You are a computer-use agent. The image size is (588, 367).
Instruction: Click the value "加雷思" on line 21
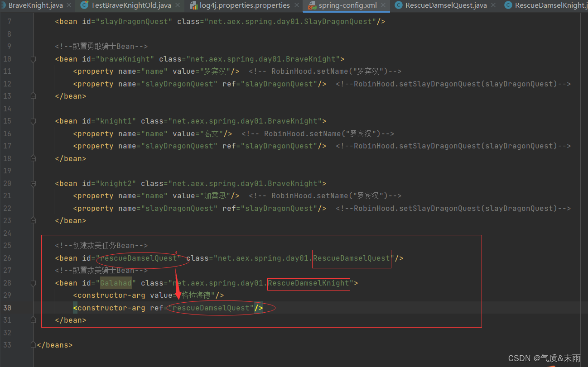[215, 195]
